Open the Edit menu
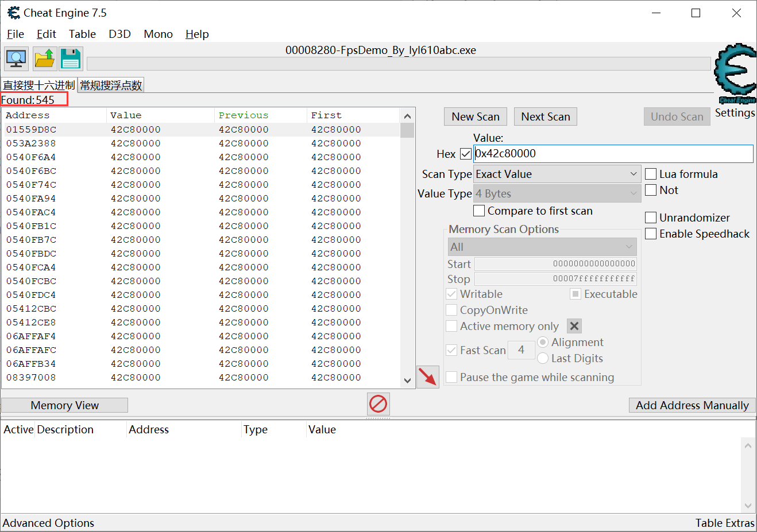 [47, 34]
